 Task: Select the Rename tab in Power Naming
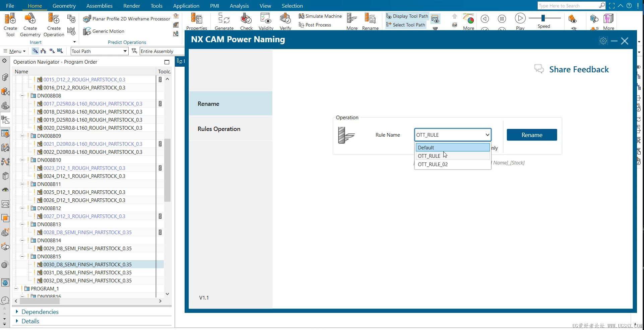231,104
